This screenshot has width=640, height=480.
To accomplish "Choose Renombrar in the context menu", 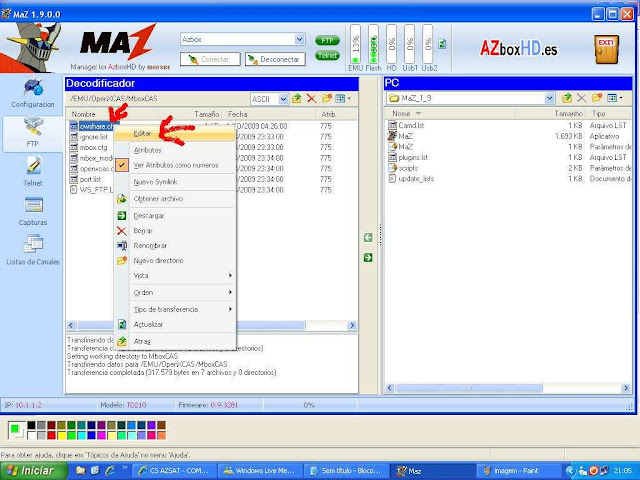I will click(175, 246).
